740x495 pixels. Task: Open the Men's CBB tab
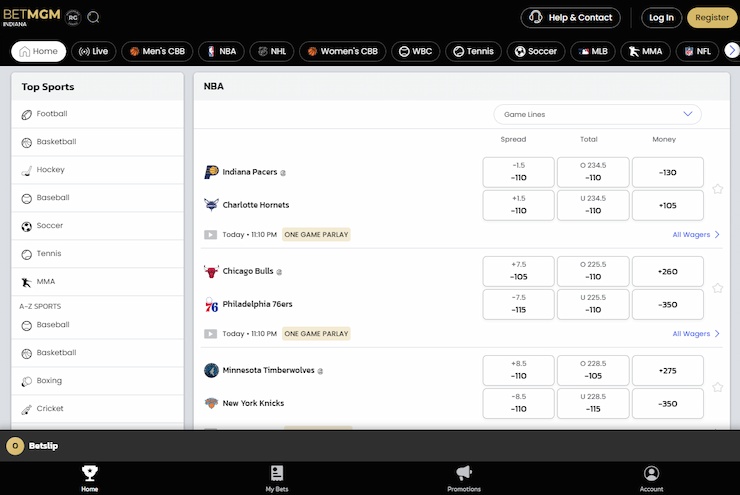pos(157,51)
